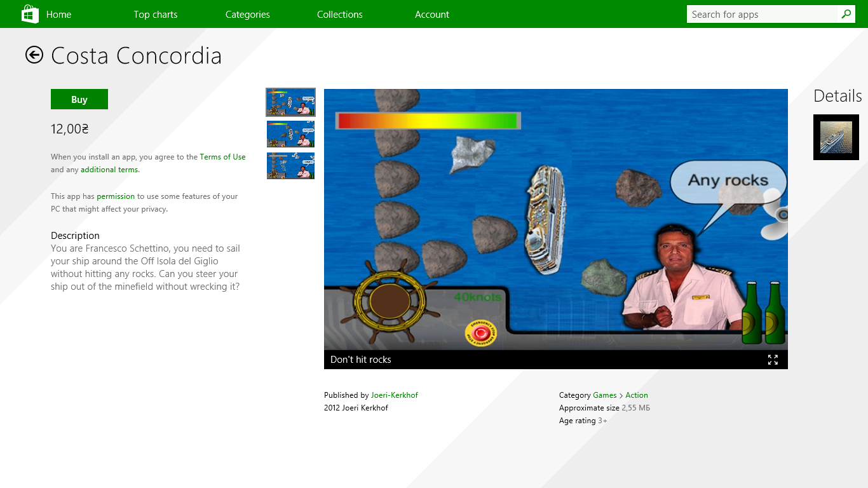This screenshot has width=868, height=488.
Task: Click the Store shopping bag logo
Action: tap(30, 14)
